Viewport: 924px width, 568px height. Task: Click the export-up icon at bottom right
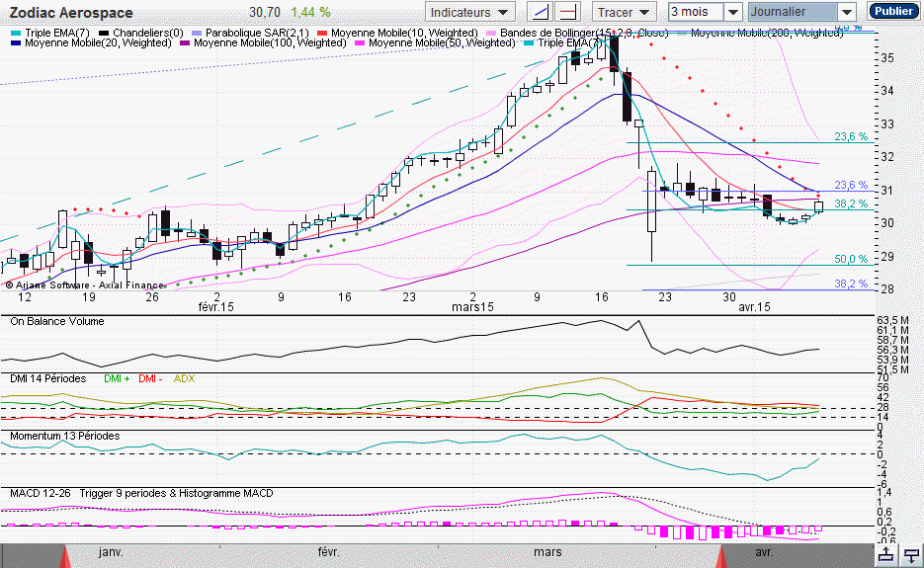pyautogui.click(x=885, y=555)
